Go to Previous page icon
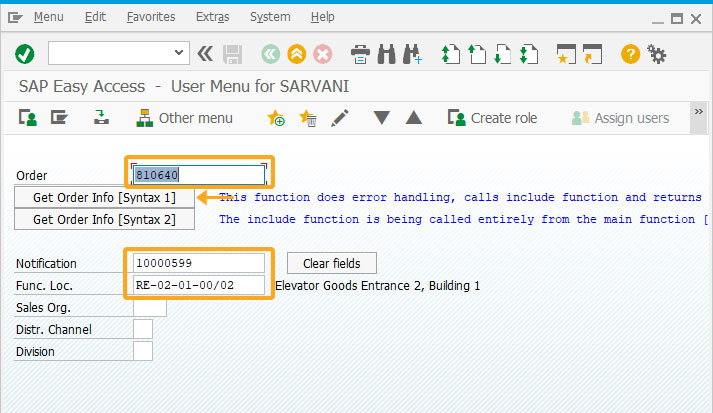 (477, 54)
